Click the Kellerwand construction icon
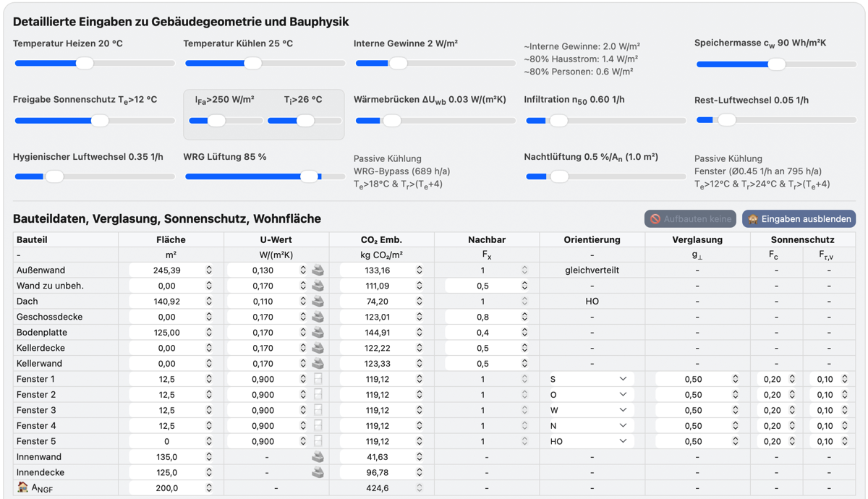Image resolution: width=868 pixels, height=499 pixels. pos(318,364)
